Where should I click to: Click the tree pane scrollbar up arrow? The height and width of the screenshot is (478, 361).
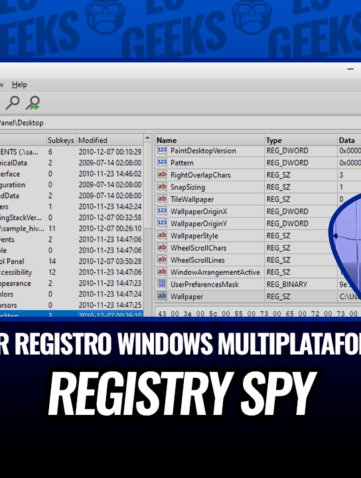[x=147, y=138]
